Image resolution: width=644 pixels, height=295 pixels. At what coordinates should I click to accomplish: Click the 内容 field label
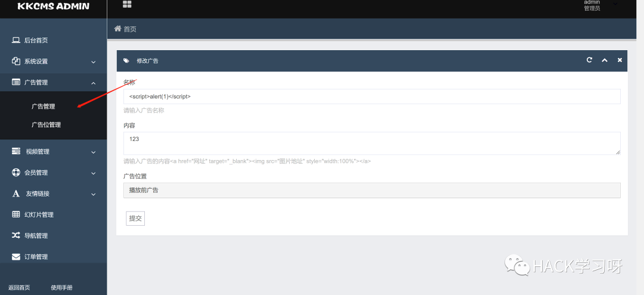[129, 125]
